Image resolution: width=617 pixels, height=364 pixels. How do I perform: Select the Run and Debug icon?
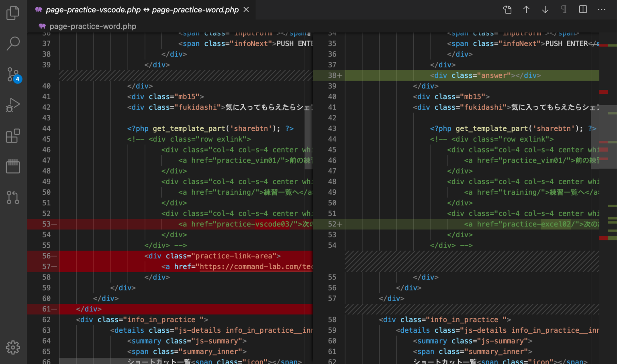[13, 105]
